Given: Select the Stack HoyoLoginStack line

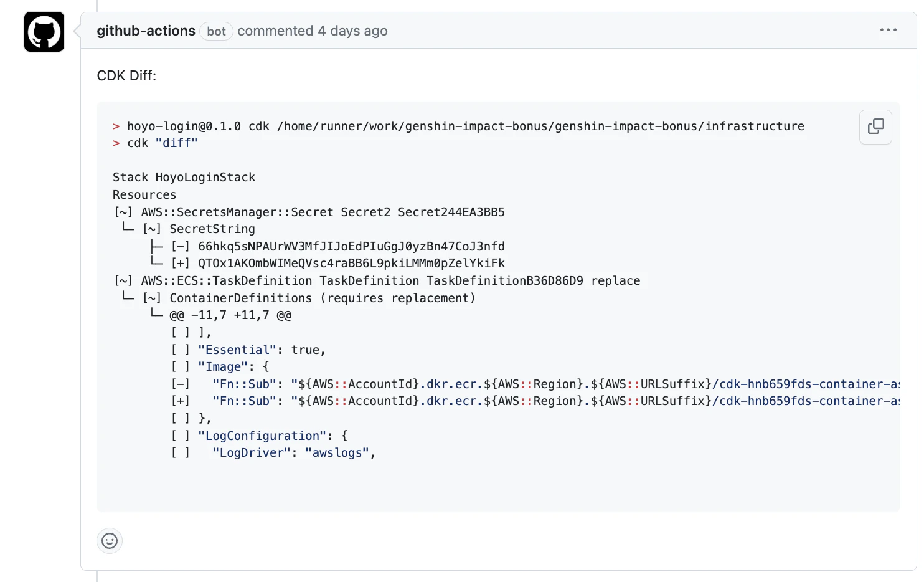Looking at the screenshot, I should point(184,178).
